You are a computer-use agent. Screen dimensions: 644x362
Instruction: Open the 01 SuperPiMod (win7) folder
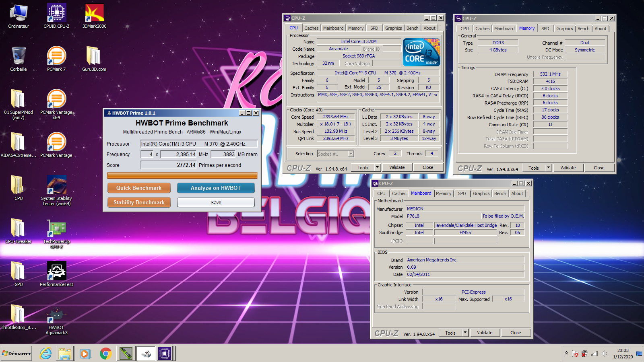(x=19, y=104)
